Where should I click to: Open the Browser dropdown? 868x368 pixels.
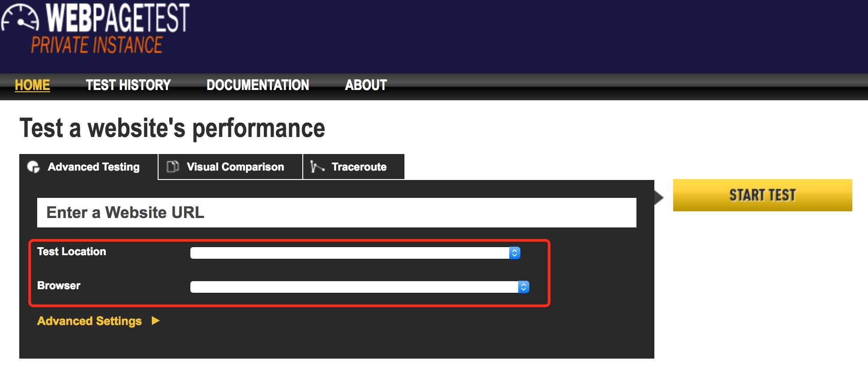point(360,287)
